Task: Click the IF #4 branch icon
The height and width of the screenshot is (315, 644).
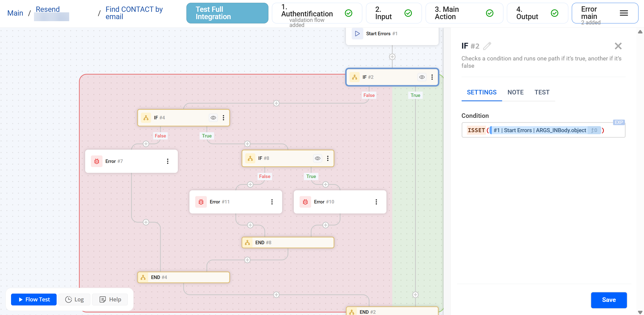Action: coord(146,118)
